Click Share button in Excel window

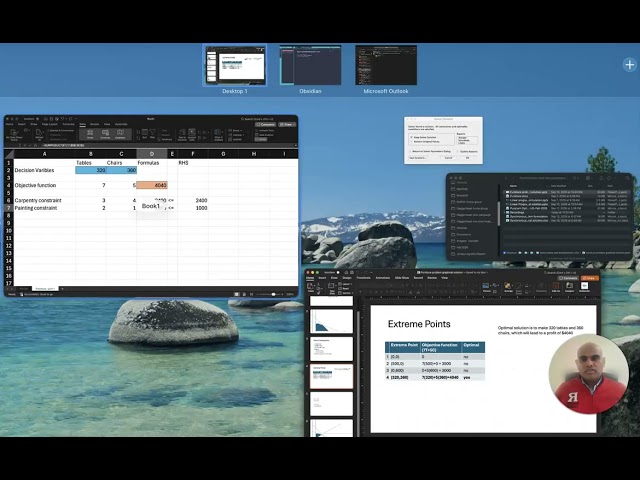[287, 124]
